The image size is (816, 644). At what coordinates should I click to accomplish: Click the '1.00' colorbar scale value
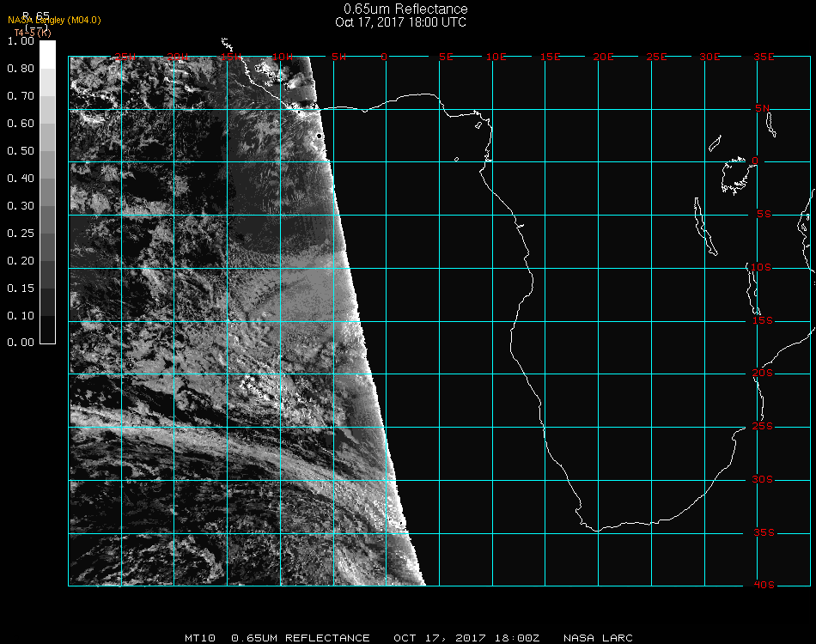click(x=21, y=41)
